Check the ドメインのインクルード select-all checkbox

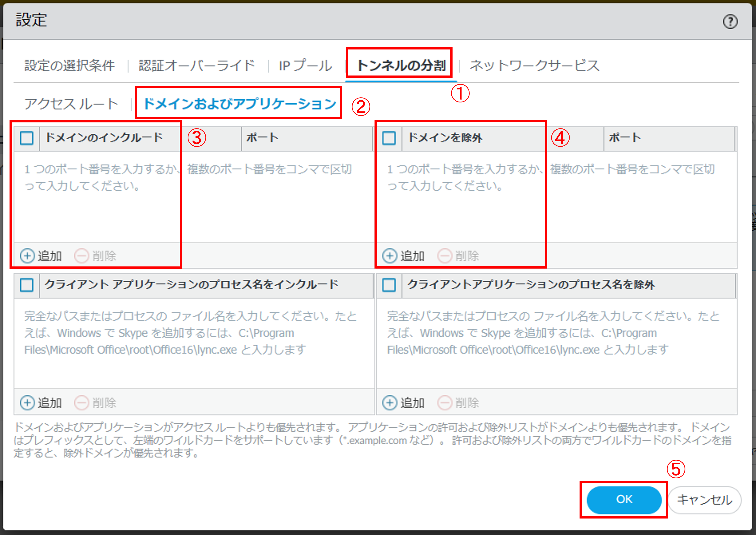[x=27, y=138]
